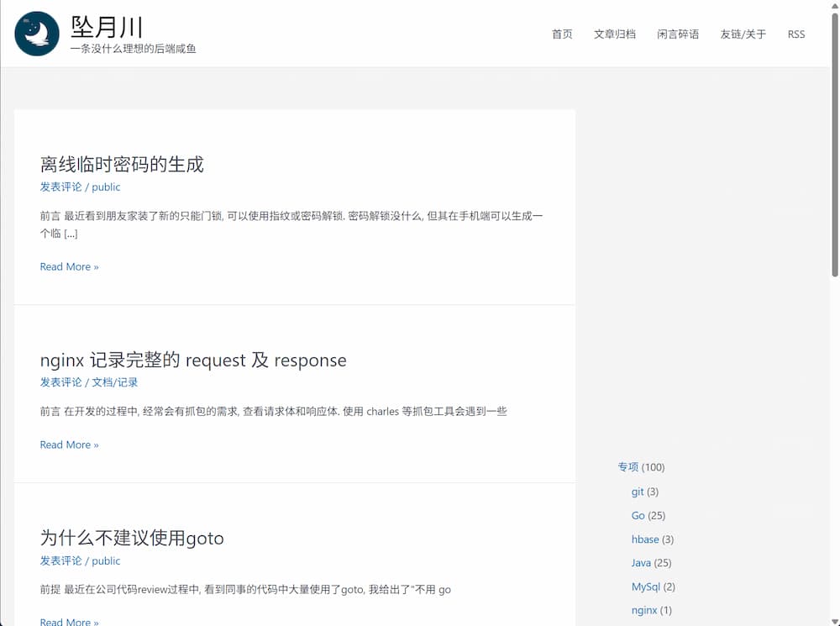Open the nginx 记录完整的 request 及 response post
Viewport: 840px width, 626px height.
[193, 360]
